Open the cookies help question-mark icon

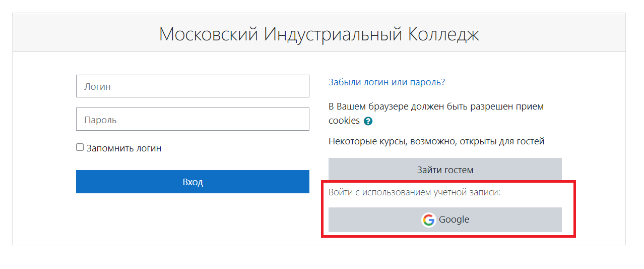[368, 121]
